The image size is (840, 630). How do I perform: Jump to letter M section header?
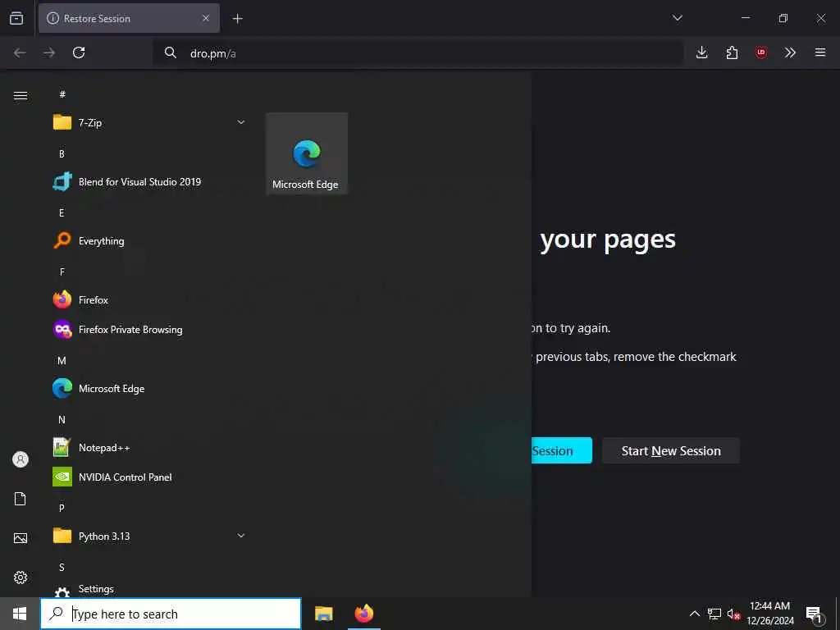[62, 361]
